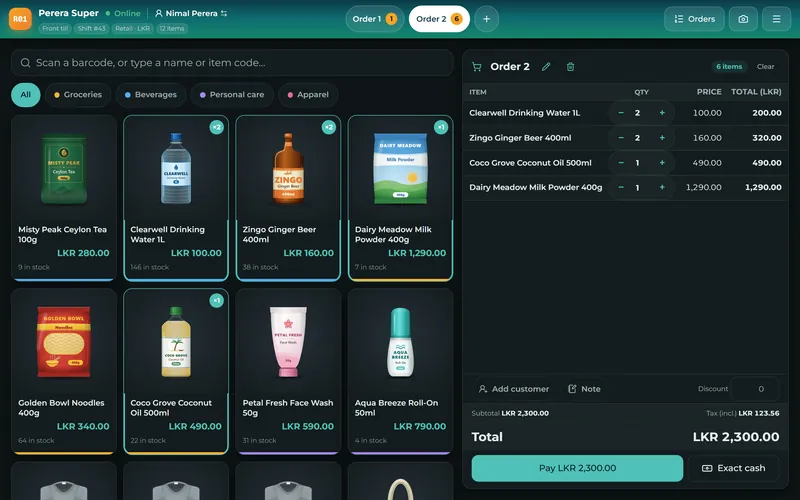Add Dairy Meadow Milk Powder card
The width and height of the screenshot is (800, 500).
coord(401,198)
